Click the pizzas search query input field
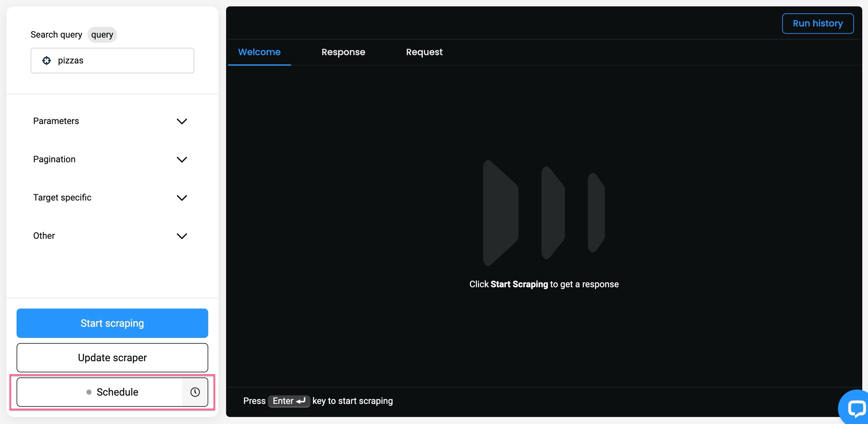Image resolution: width=868 pixels, height=424 pixels. (112, 60)
